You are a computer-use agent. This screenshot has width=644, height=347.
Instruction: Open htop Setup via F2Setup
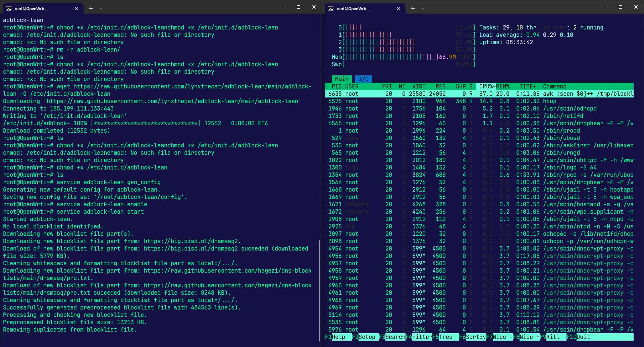(x=366, y=337)
